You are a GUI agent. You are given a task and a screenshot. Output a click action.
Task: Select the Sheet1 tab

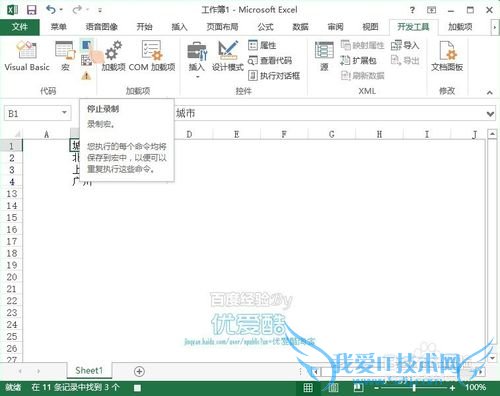pos(89,371)
